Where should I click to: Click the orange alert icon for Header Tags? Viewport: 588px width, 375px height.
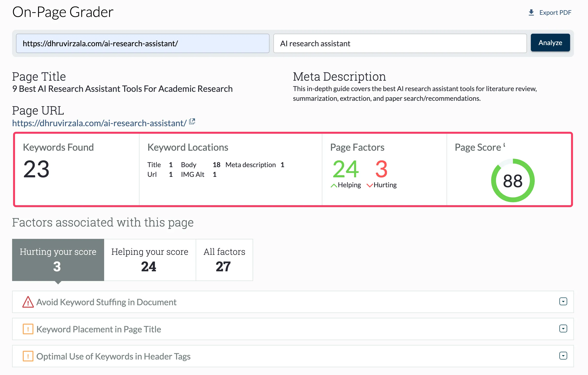click(28, 356)
